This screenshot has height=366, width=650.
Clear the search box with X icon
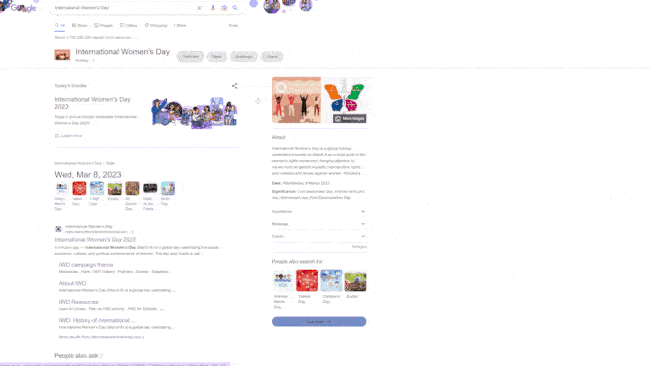click(x=199, y=8)
